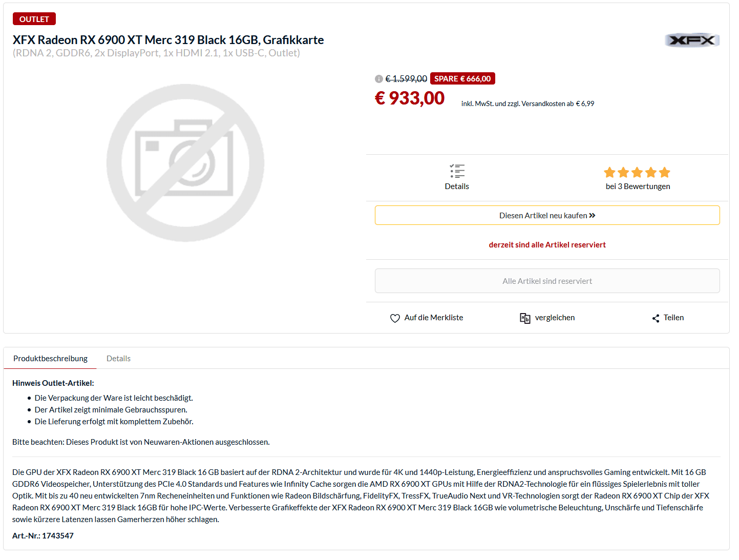Click the placeholder product image
The image size is (739, 560).
185,163
